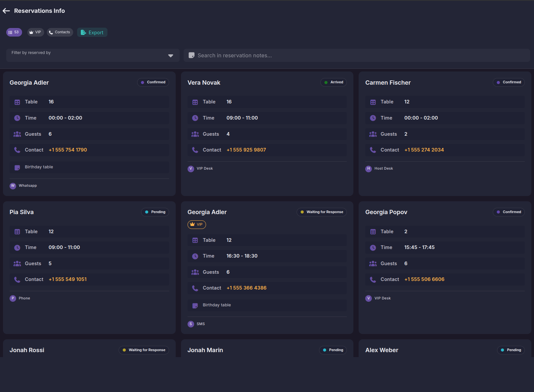Select the Confirmed status on Carmen Fischer's card

[x=509, y=82]
